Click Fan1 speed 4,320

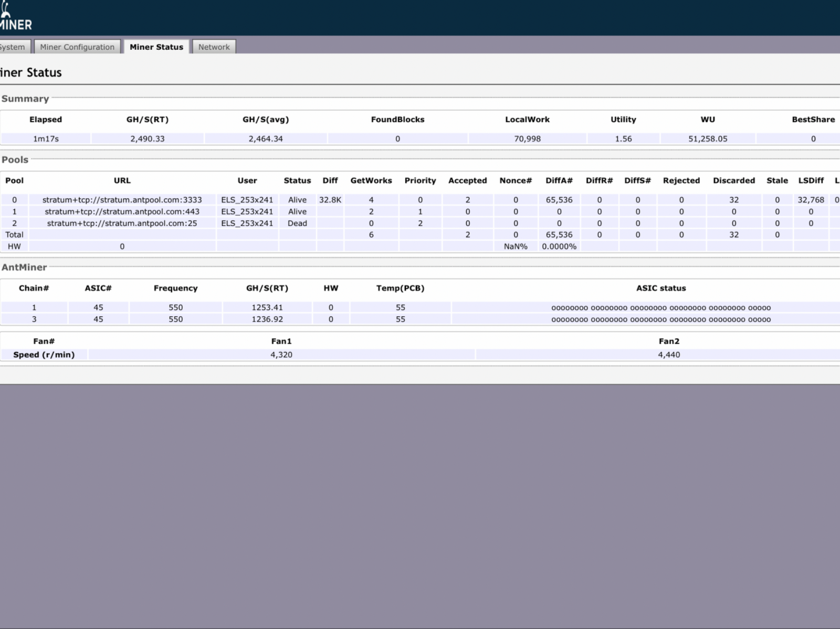click(x=281, y=355)
